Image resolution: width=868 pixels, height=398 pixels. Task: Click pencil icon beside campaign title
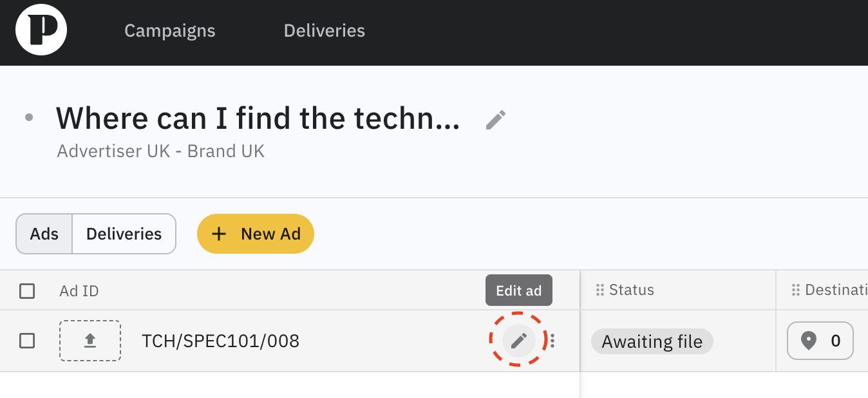495,119
